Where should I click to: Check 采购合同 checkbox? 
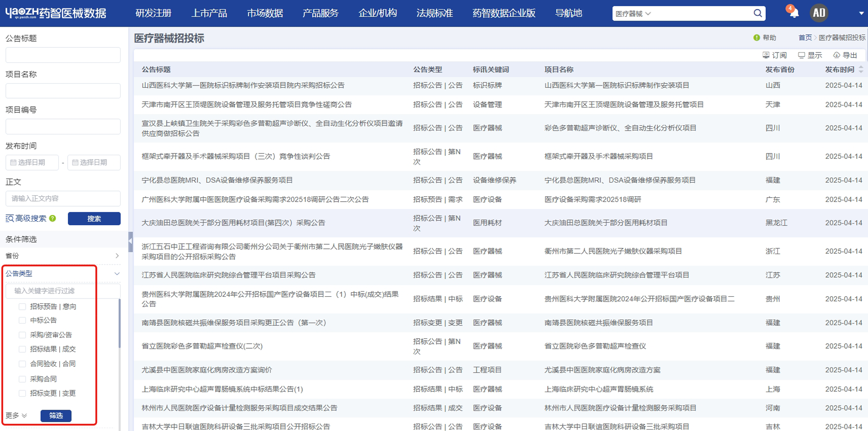tap(22, 379)
